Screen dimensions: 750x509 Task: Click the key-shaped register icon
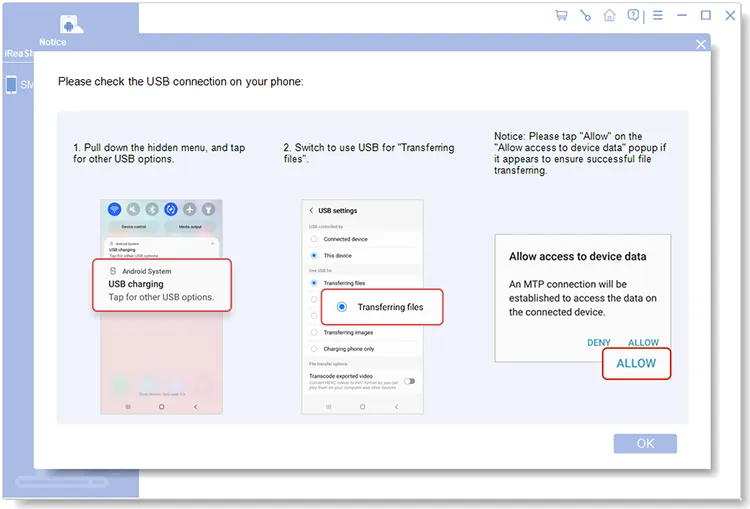pyautogui.click(x=585, y=15)
